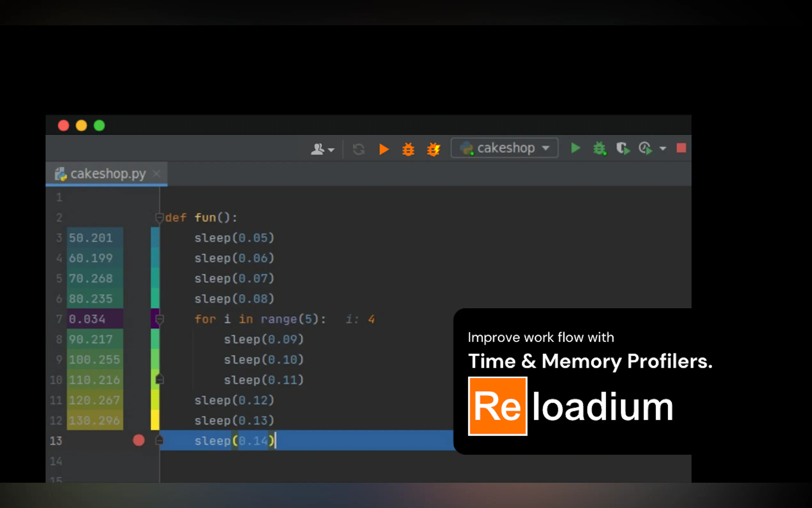Click the profile clock run icon

tap(645, 148)
